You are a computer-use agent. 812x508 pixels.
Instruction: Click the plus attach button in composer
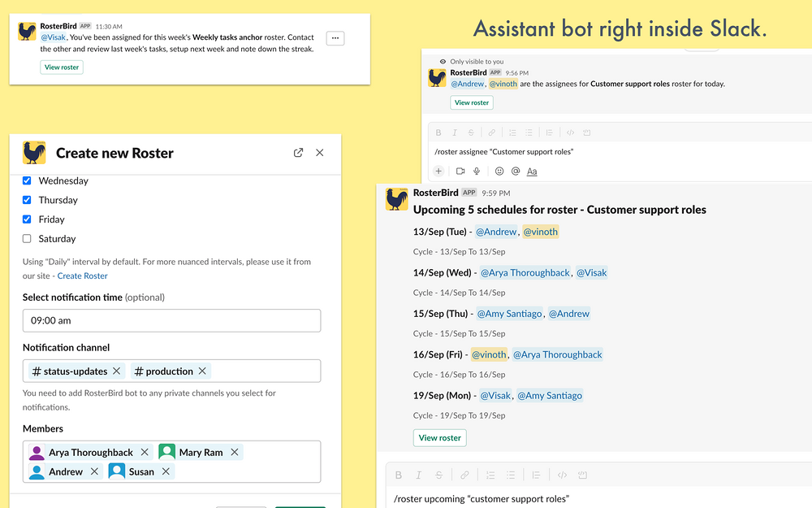pyautogui.click(x=438, y=171)
